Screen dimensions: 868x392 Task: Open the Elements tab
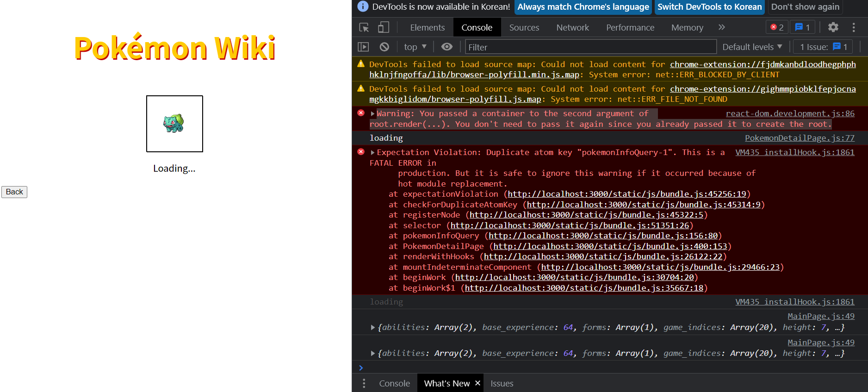click(x=427, y=27)
